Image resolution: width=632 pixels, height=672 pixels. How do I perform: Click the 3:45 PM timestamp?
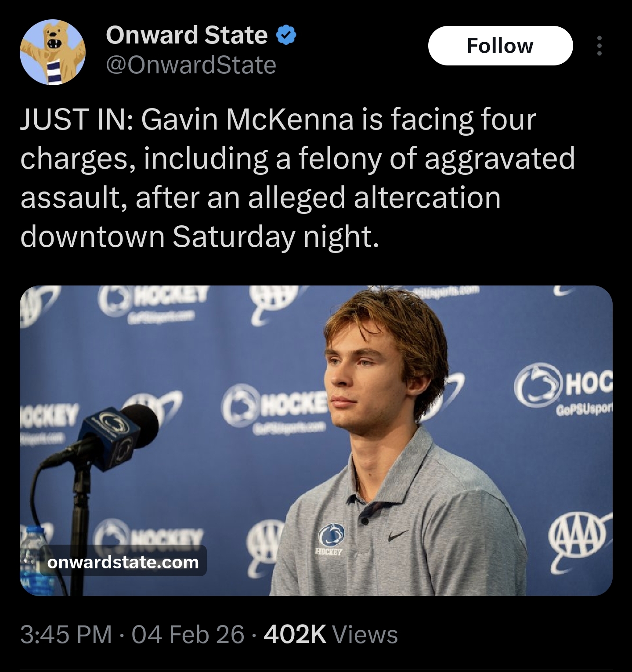pyautogui.click(x=66, y=635)
